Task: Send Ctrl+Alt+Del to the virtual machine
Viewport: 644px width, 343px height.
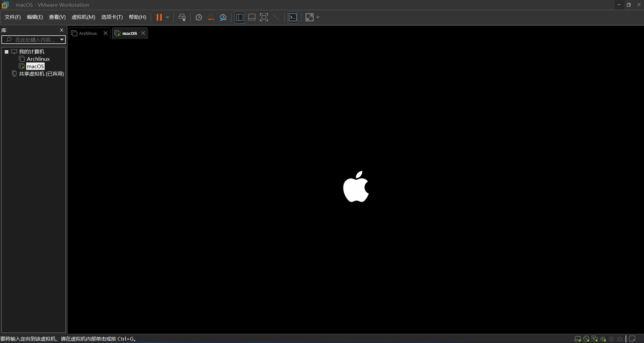Action: coord(182,17)
